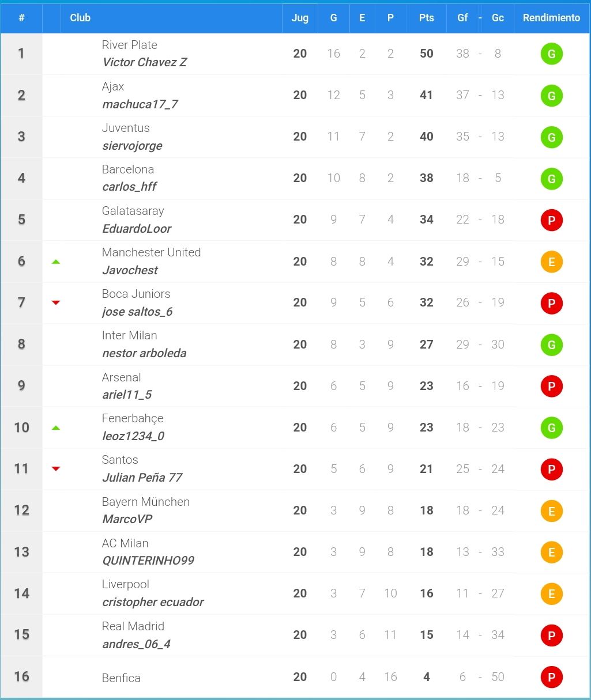The width and height of the screenshot is (591, 700).
Task: Click Inter Milan's green G performance badge
Action: coord(551,345)
